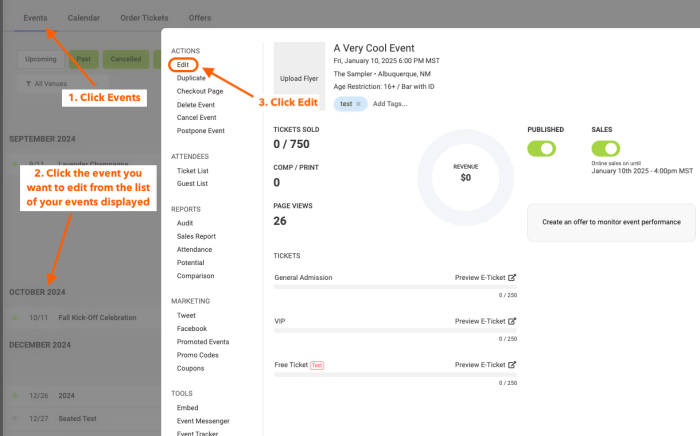
Task: Click the Revenue donut chart
Action: 465,178
